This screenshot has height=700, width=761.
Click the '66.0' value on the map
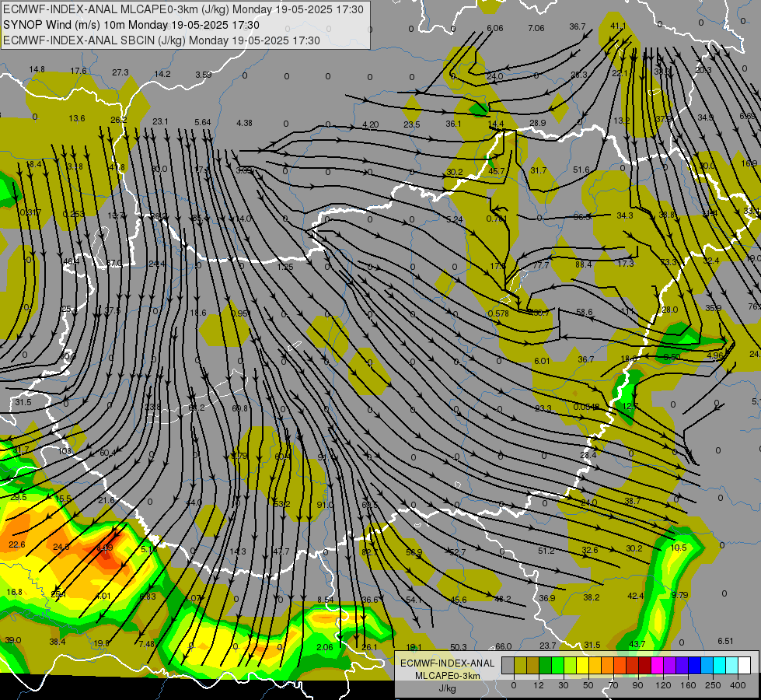[x=503, y=646]
